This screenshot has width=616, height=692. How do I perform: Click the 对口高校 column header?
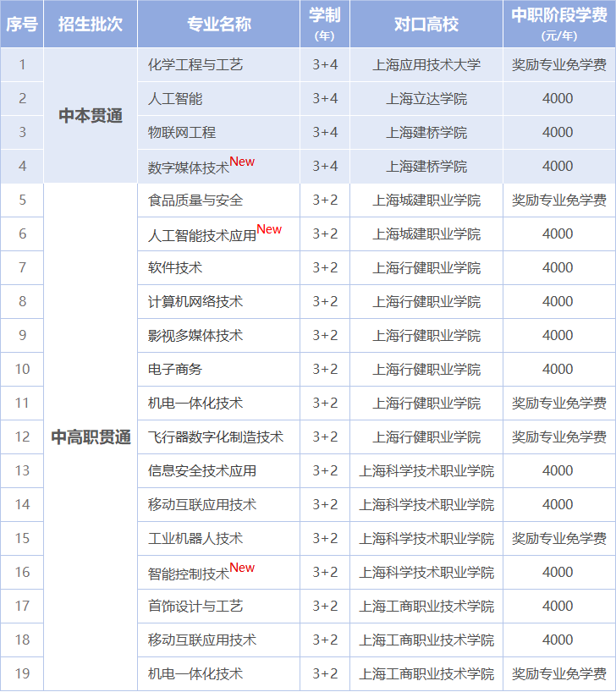pyautogui.click(x=426, y=24)
